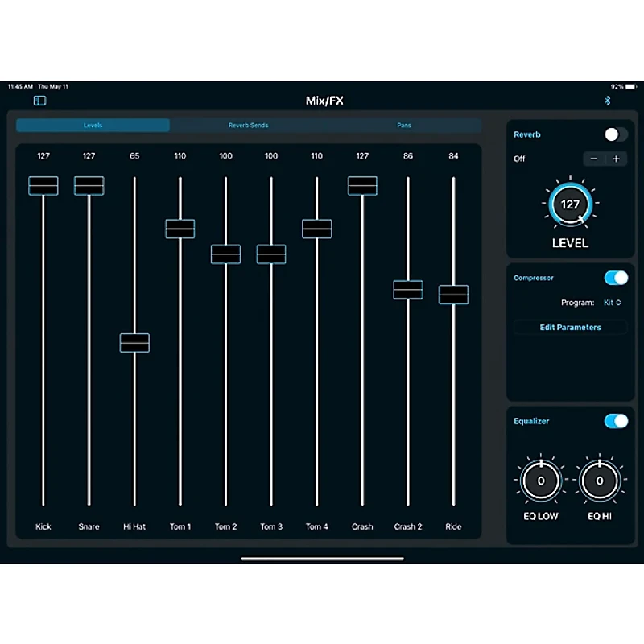644x644 pixels.
Task: Disable the Compressor switch
Action: point(616,278)
